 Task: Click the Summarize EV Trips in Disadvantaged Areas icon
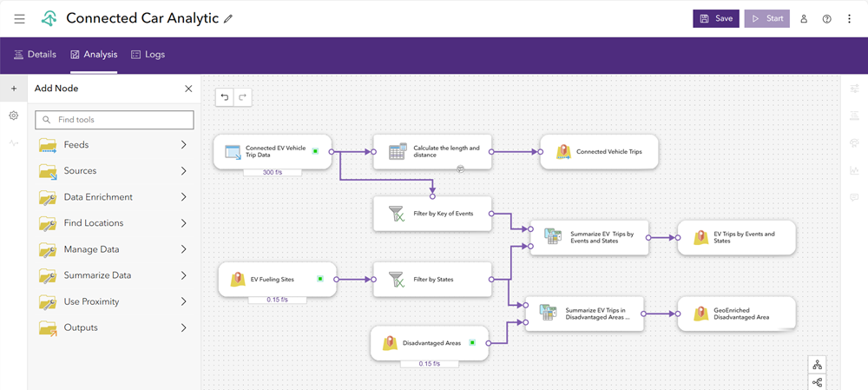548,313
